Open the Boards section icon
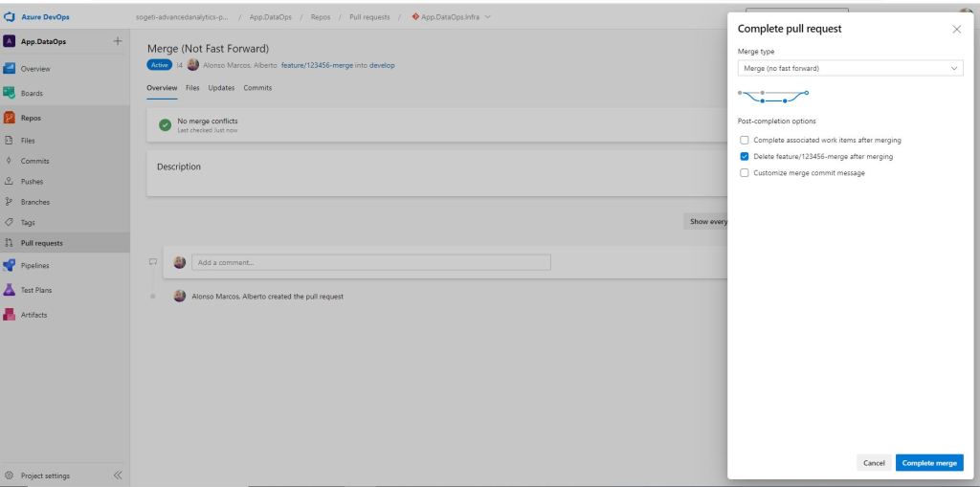Viewport: 980px width, 487px height. click(11, 93)
